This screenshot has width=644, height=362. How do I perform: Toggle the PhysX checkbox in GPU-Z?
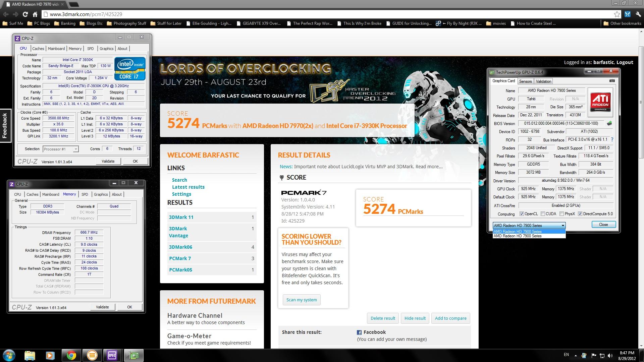pos(561,214)
